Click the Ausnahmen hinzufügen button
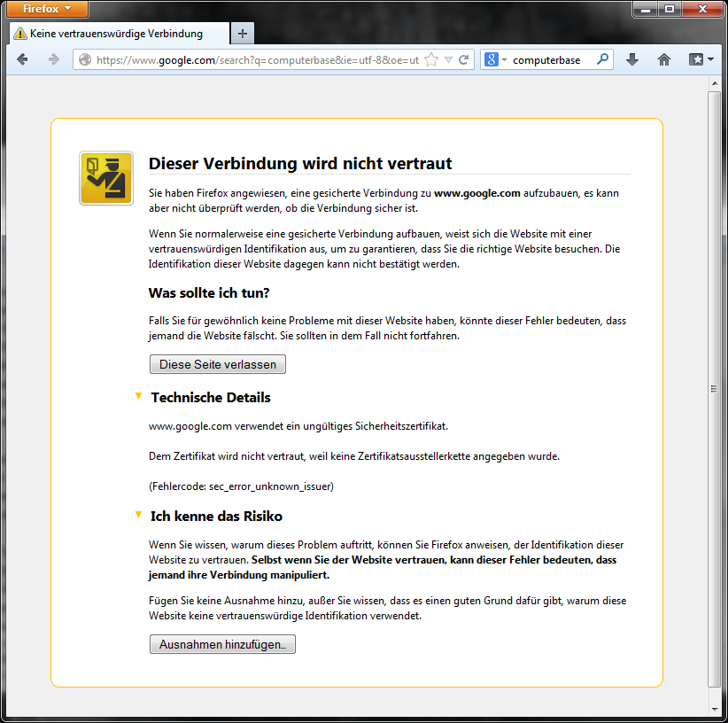This screenshot has width=728, height=723. click(x=222, y=644)
